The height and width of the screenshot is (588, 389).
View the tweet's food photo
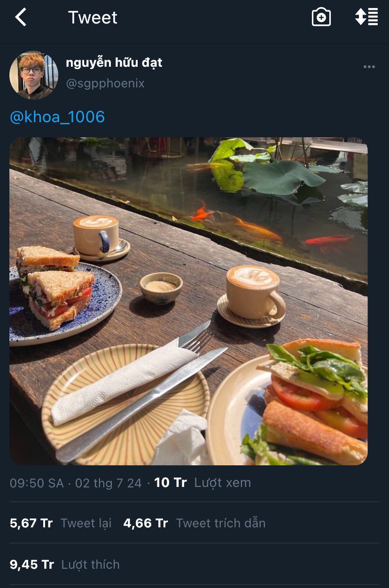pyautogui.click(x=188, y=301)
